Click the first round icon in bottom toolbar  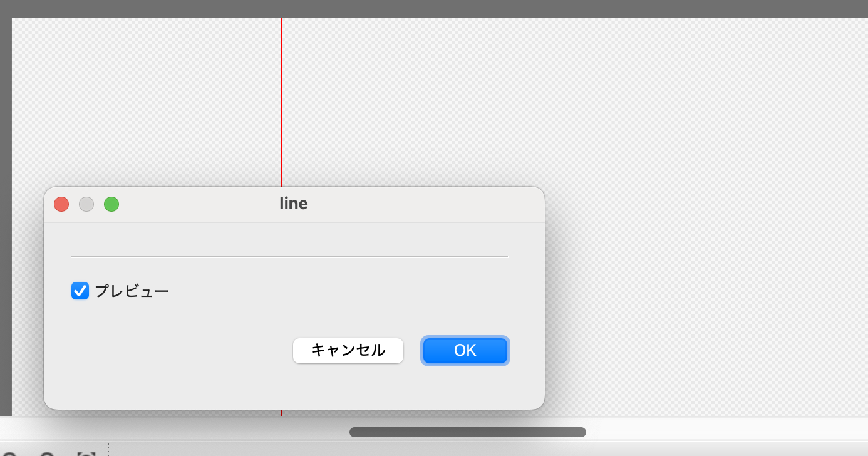(9, 453)
